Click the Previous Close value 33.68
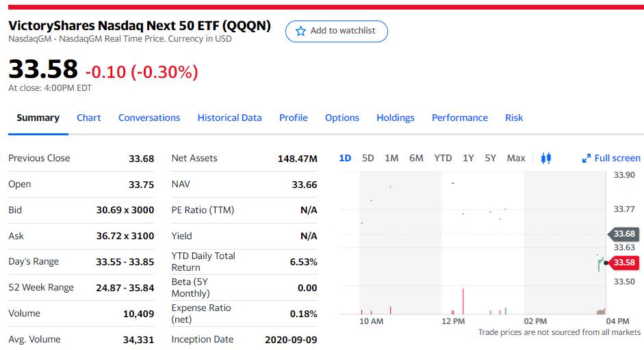The width and height of the screenshot is (644, 350). 141,159
